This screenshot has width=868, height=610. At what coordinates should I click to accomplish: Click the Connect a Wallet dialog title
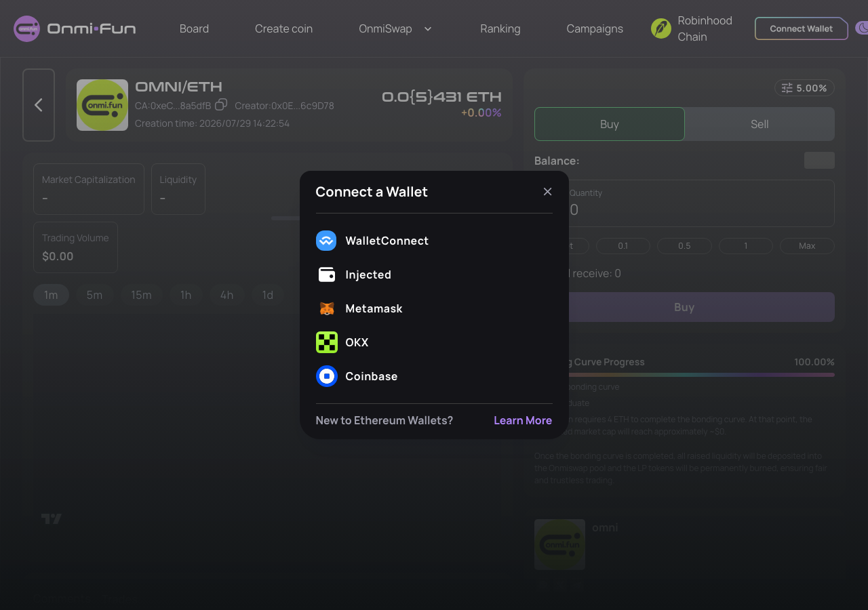372,192
